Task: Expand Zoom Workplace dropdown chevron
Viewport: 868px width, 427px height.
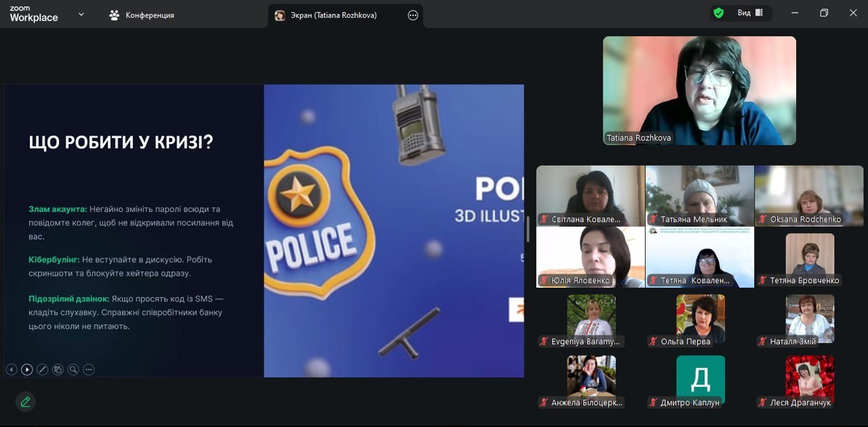Action: (81, 14)
